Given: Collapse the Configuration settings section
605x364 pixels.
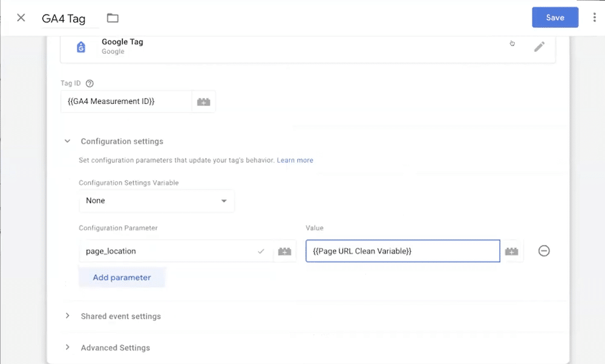Looking at the screenshot, I should tap(68, 141).
